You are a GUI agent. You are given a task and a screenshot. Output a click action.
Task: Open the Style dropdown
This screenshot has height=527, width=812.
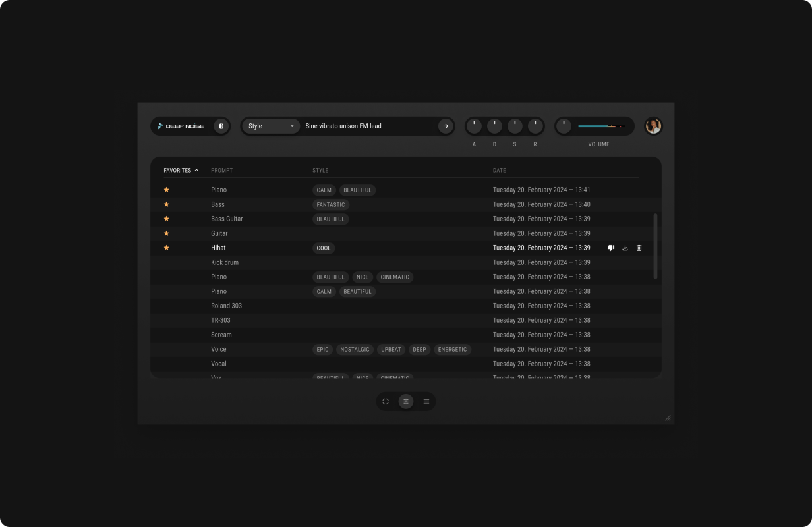[271, 126]
